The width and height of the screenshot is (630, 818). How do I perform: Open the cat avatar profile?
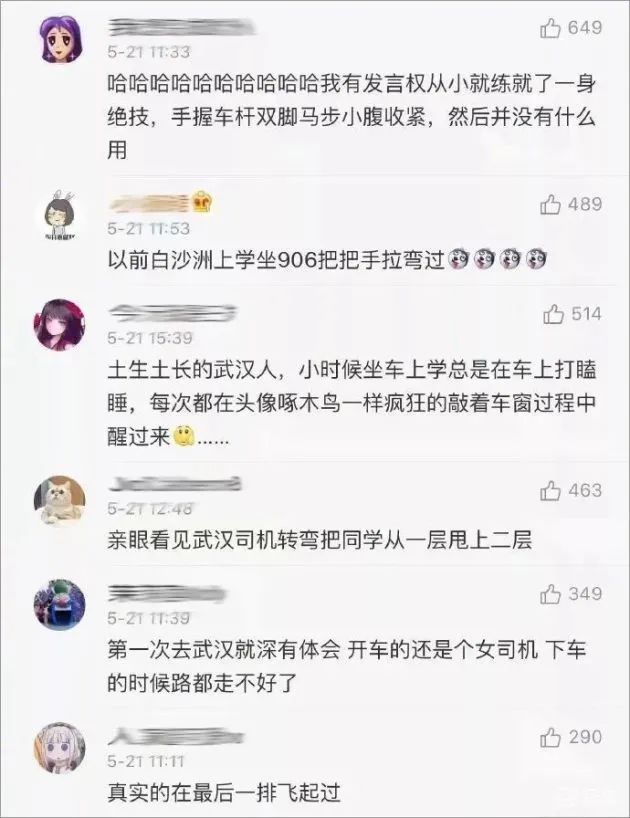click(59, 501)
